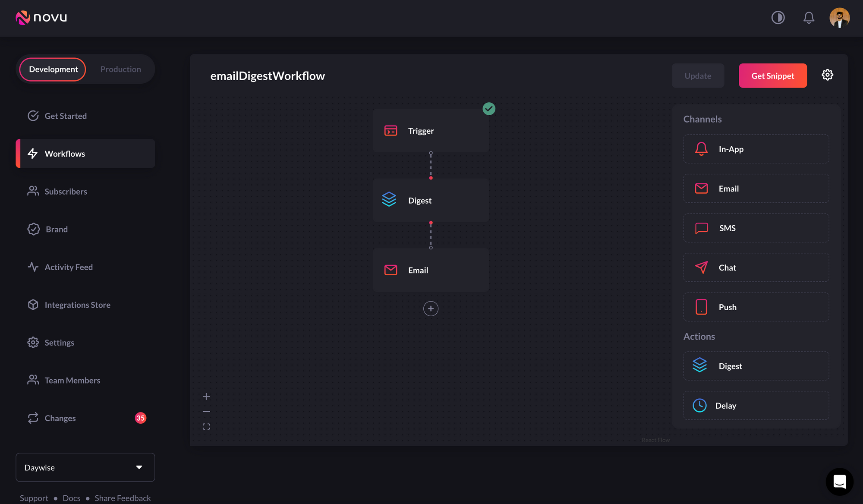Toggle the dark/light theme icon
The height and width of the screenshot is (504, 863).
[778, 18]
